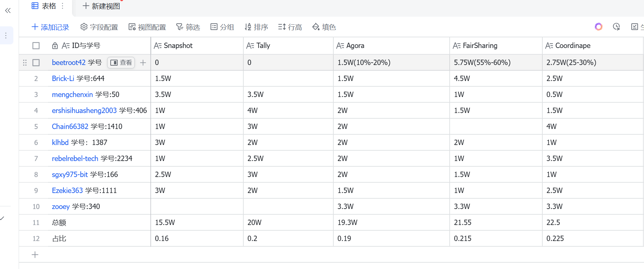This screenshot has width=644, height=269.
Task: Check the beetroot42 row checkbox
Action: pos(36,63)
